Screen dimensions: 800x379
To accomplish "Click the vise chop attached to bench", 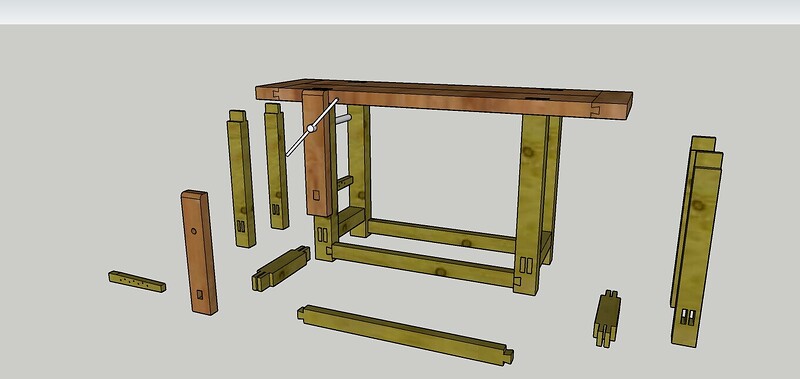I will tap(317, 153).
